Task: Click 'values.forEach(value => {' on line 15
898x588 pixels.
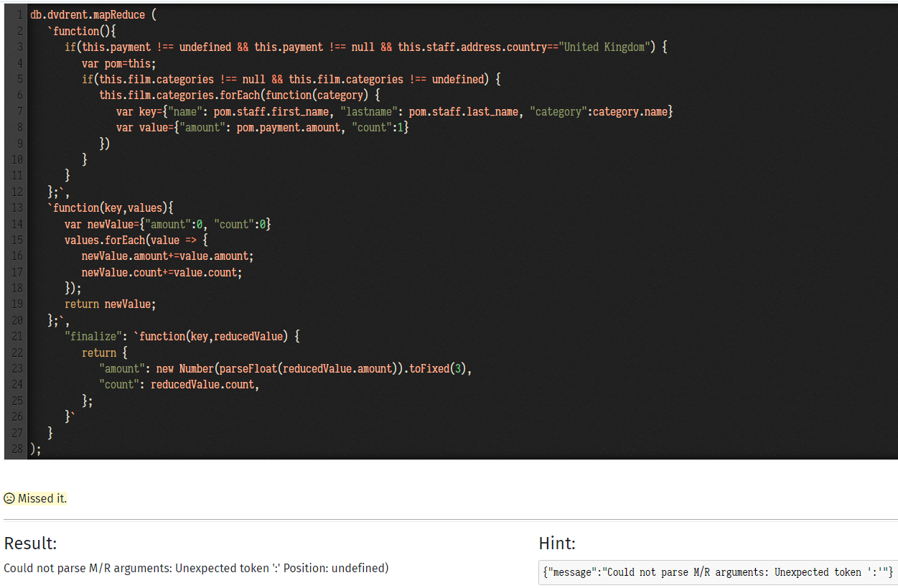Action: click(136, 241)
